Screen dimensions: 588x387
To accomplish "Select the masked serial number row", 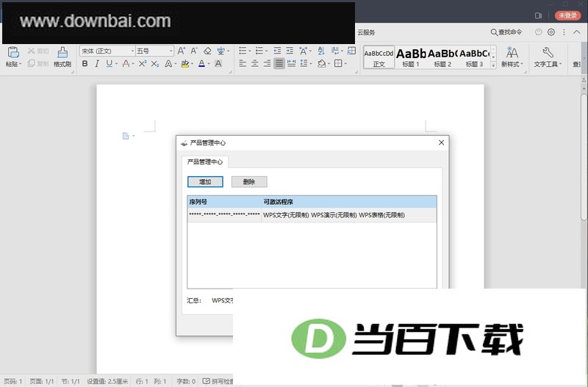I will click(x=312, y=215).
